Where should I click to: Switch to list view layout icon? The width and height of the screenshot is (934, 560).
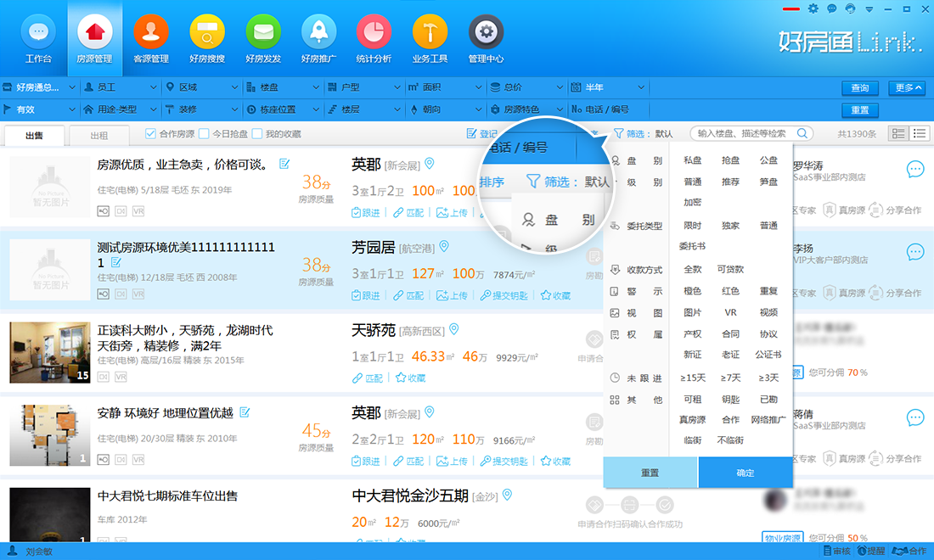[918, 133]
